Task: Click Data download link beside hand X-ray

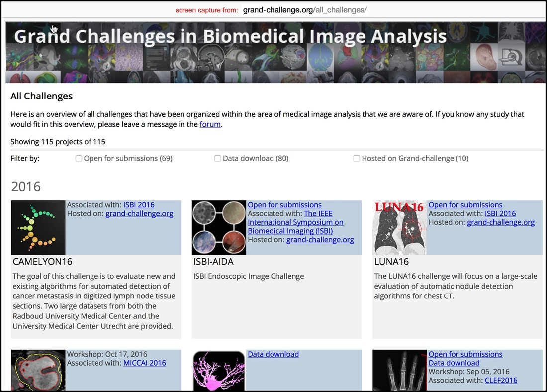Action: (x=454, y=363)
